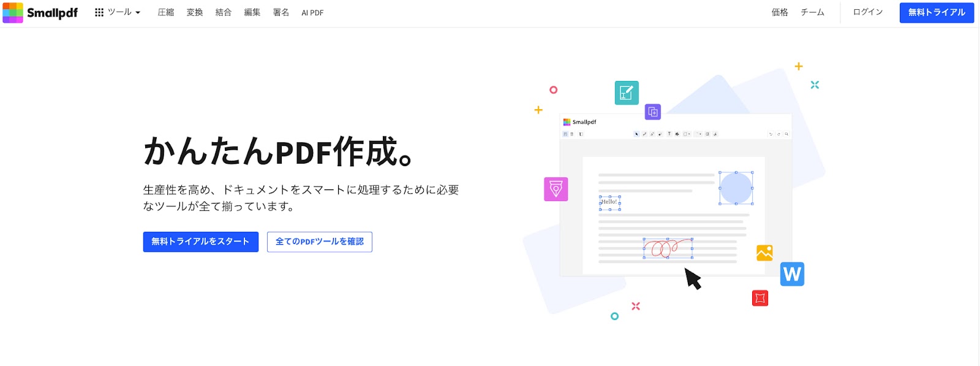
Task: Choose 署名 from the navigation bar
Action: 281,12
